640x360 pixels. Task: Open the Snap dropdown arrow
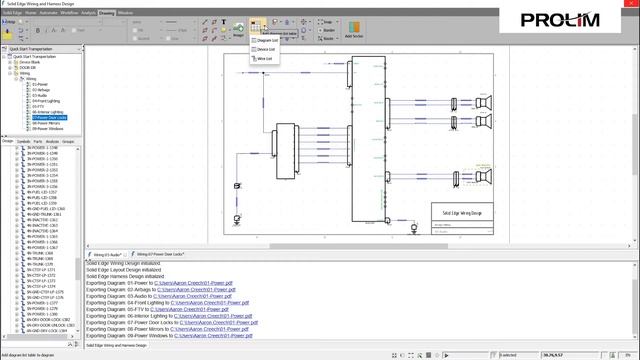337,22
